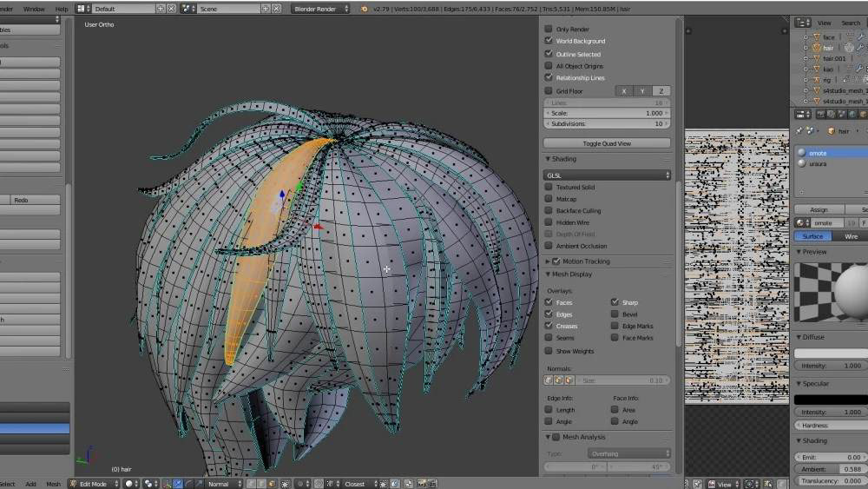The width and height of the screenshot is (868, 489).
Task: Click the Toggle Quad View button
Action: (607, 143)
